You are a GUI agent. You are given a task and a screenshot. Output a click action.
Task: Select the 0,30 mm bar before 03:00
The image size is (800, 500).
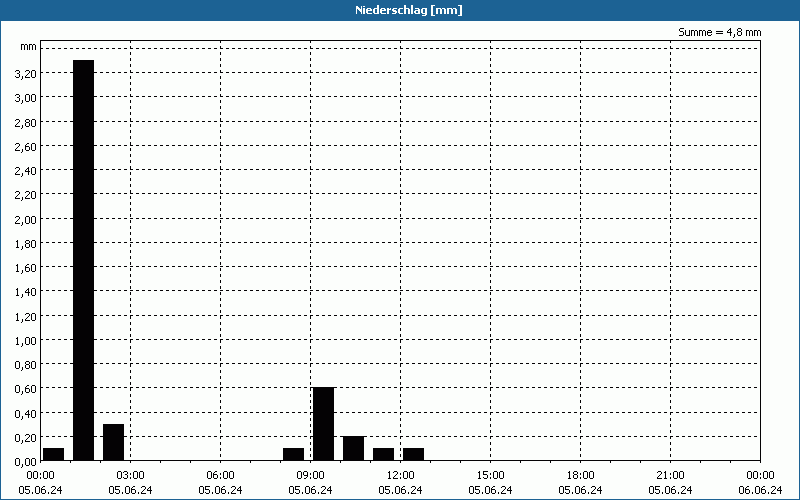113,442
